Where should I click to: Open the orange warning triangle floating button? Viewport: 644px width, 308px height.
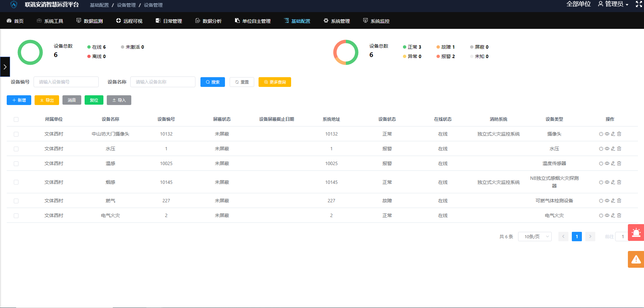tap(636, 259)
